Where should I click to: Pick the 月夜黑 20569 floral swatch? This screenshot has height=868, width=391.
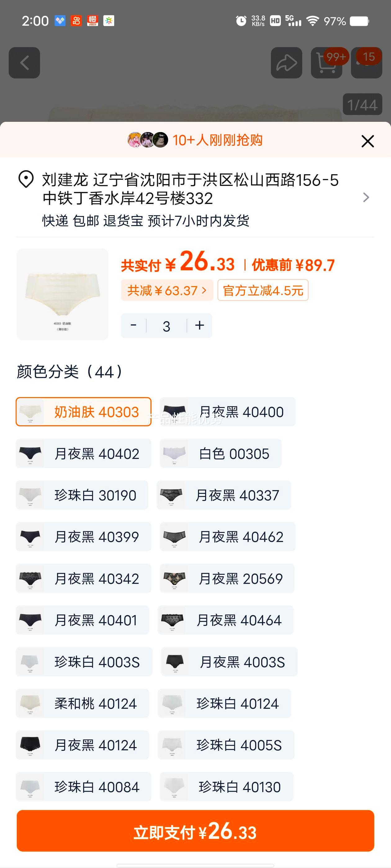(x=227, y=578)
